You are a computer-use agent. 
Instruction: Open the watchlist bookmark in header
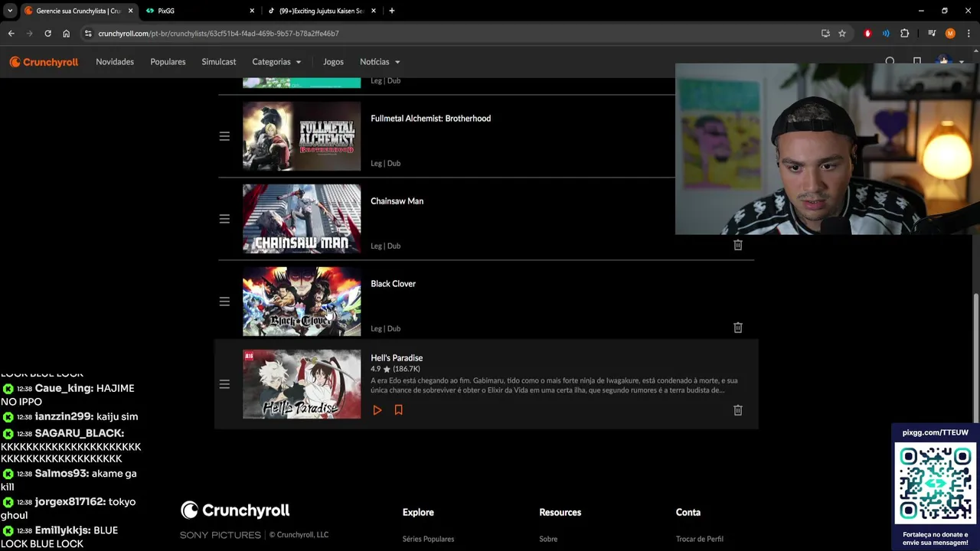[x=916, y=61]
